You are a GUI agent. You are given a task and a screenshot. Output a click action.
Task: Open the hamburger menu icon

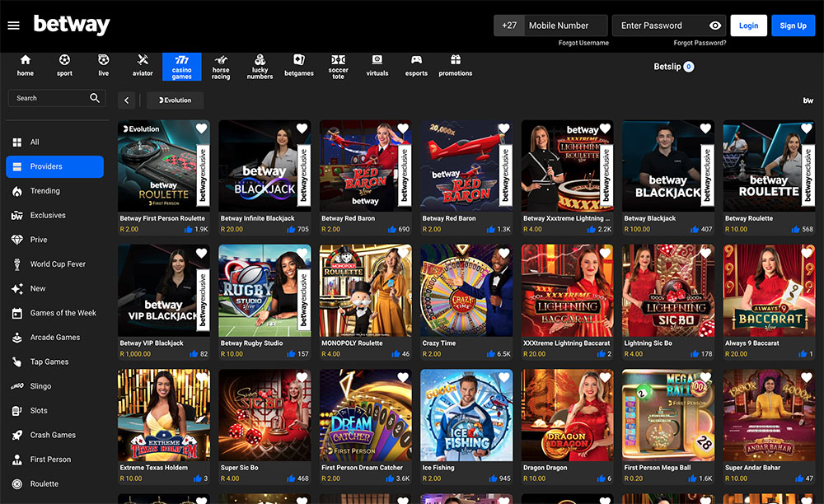pyautogui.click(x=14, y=26)
